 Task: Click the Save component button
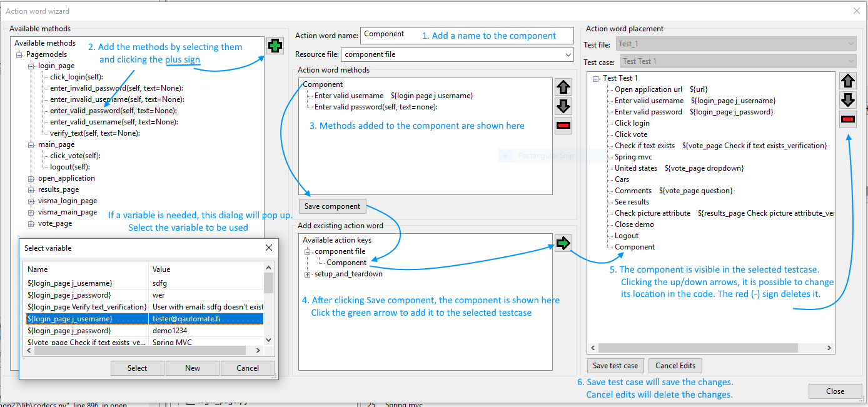click(x=332, y=206)
